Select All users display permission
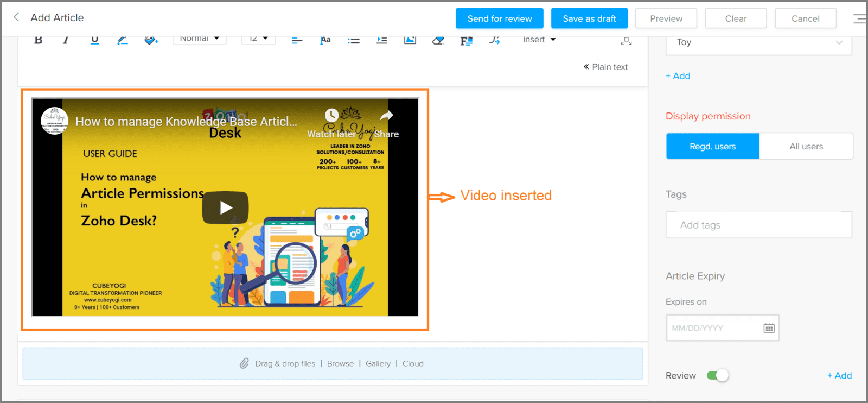 click(806, 146)
